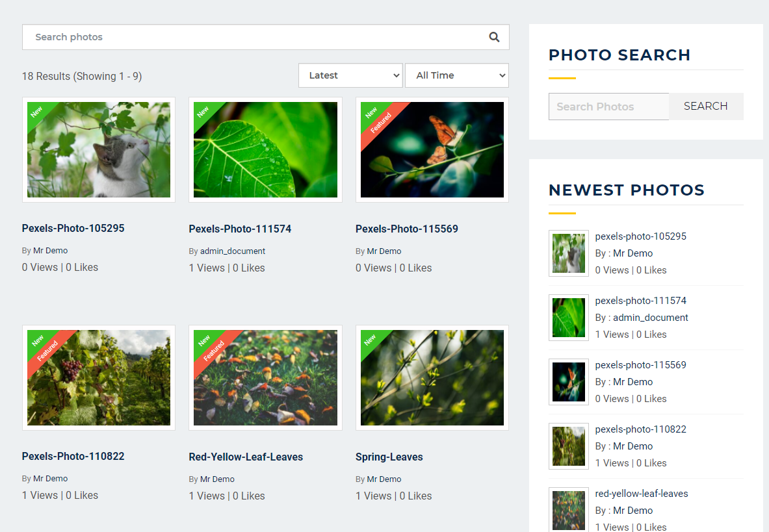Viewport: 769px width, 532px height.
Task: Click the Pexels-Photo-115569 title link
Action: tap(406, 229)
